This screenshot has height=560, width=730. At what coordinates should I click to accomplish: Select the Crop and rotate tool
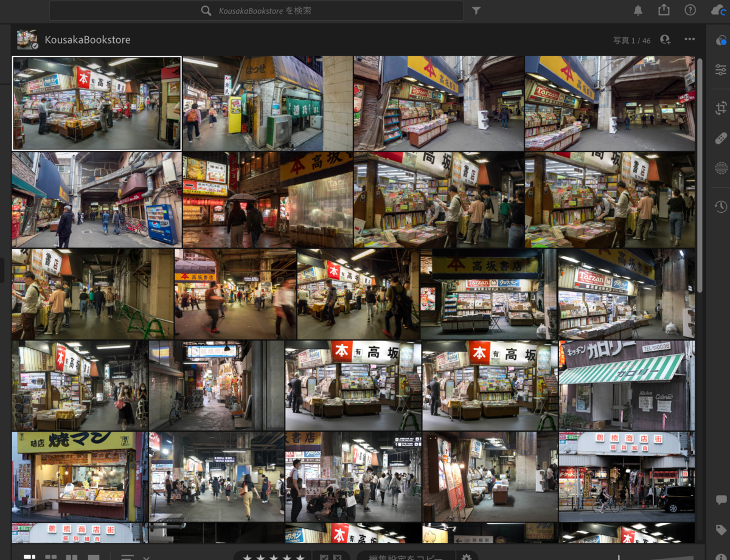click(x=721, y=109)
